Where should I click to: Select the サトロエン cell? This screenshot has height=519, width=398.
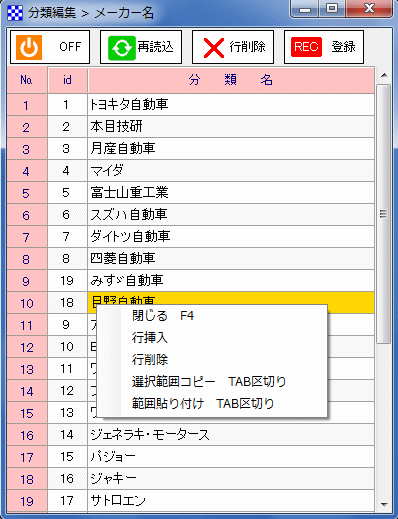pos(231,501)
